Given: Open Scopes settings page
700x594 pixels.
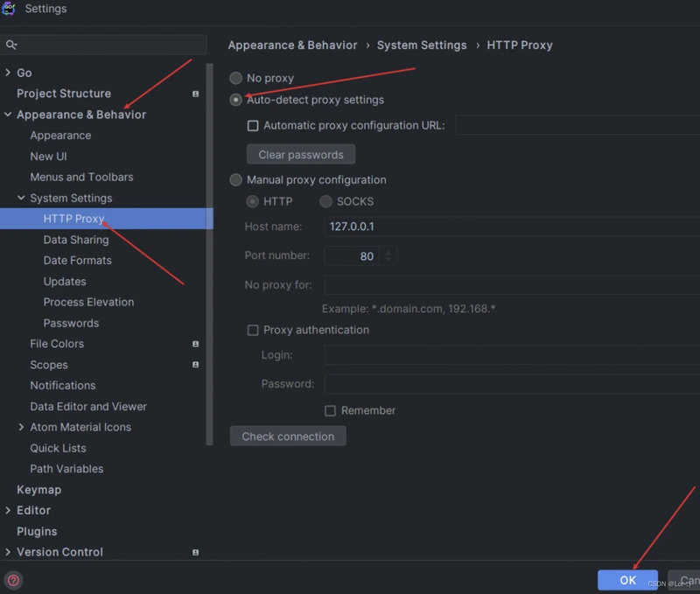Looking at the screenshot, I should [x=49, y=365].
